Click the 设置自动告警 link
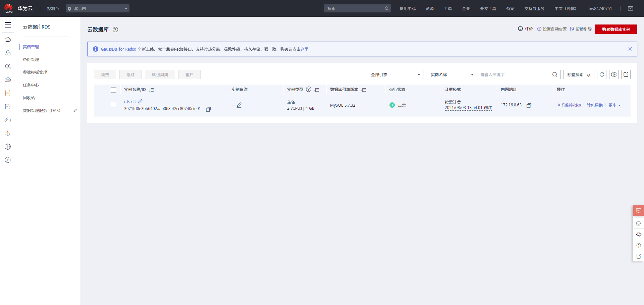 pyautogui.click(x=552, y=29)
